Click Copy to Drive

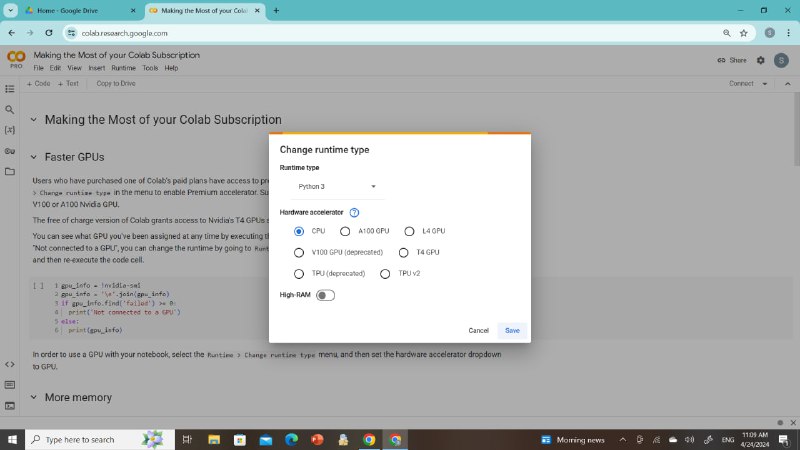(x=116, y=83)
